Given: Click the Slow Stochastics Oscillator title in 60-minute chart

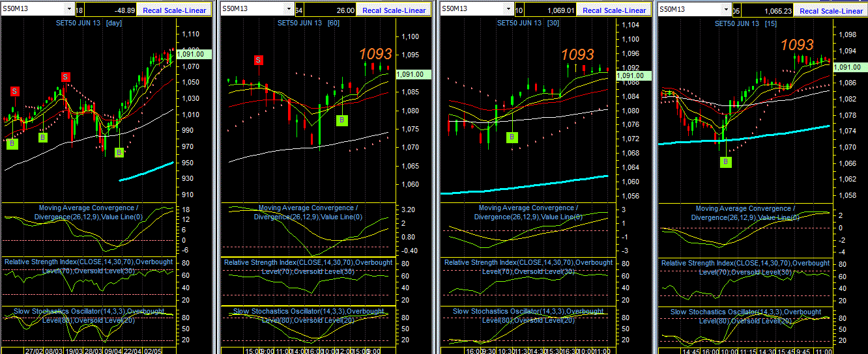Looking at the screenshot, I should [x=309, y=316].
